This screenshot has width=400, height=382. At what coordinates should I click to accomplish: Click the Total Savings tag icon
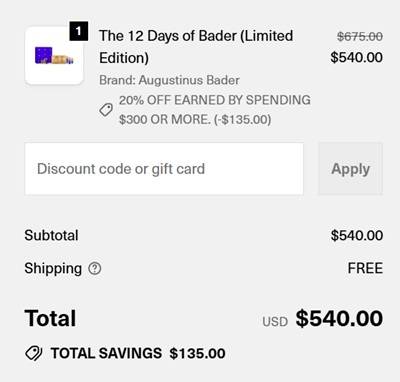[34, 353]
